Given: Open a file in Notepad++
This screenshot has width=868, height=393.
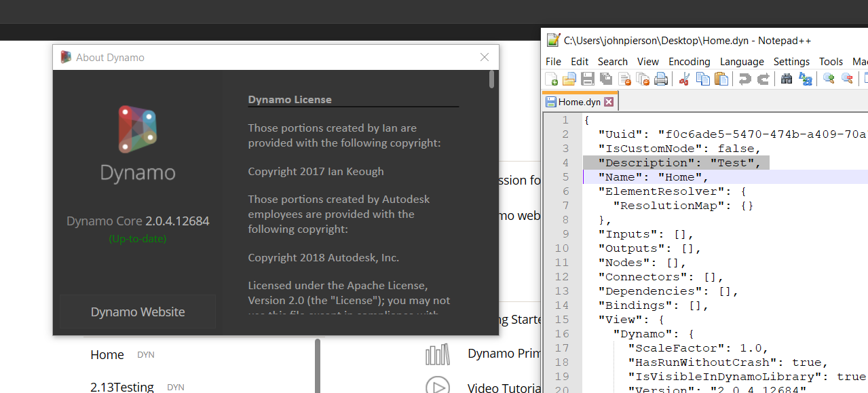Looking at the screenshot, I should click(x=569, y=79).
